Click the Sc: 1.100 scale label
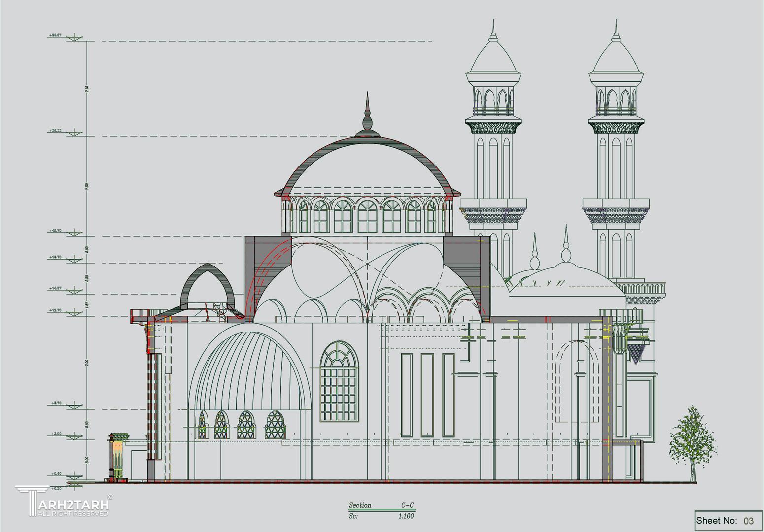 coord(382,516)
